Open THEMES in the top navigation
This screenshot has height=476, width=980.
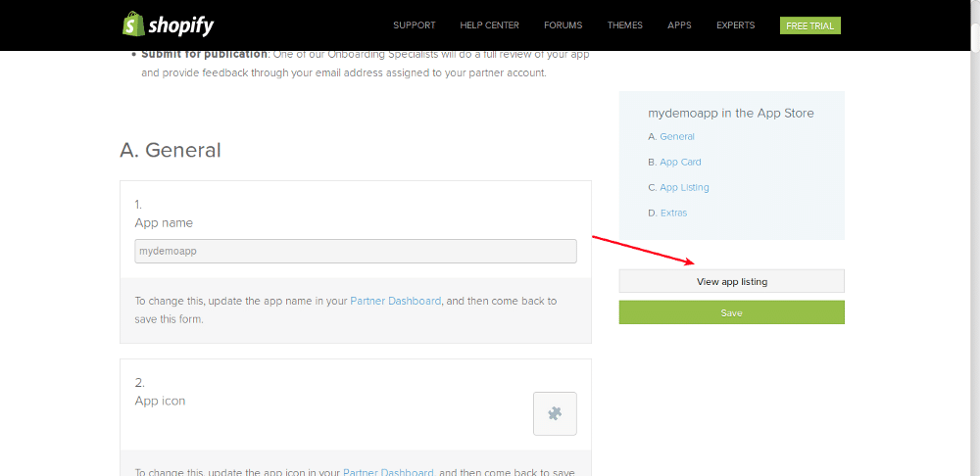coord(625,25)
